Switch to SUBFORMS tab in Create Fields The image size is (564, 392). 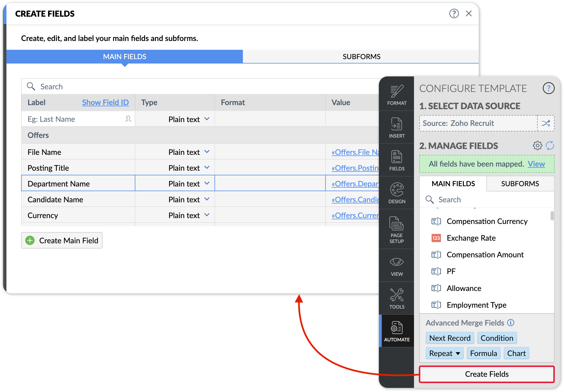[361, 57]
